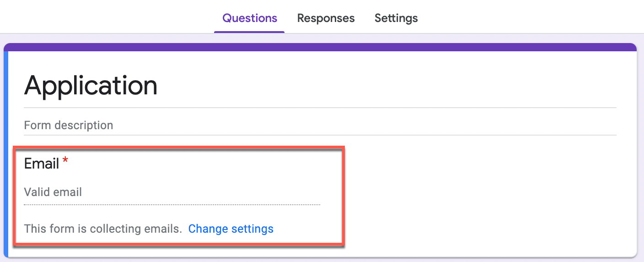Click the lavender background below the form card

pos(320,260)
